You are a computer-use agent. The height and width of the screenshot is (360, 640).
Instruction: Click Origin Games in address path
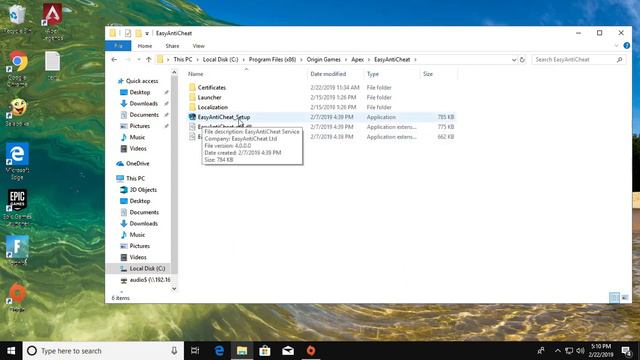coord(324,60)
